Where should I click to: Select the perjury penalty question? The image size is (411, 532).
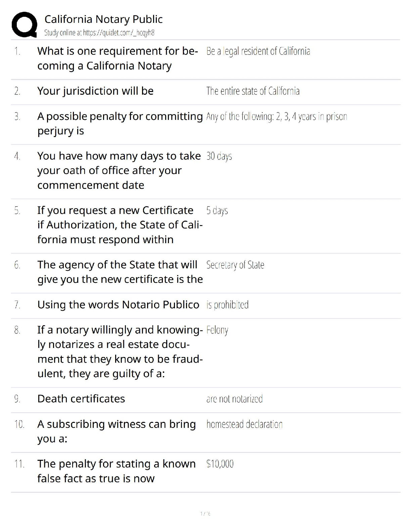click(x=120, y=123)
